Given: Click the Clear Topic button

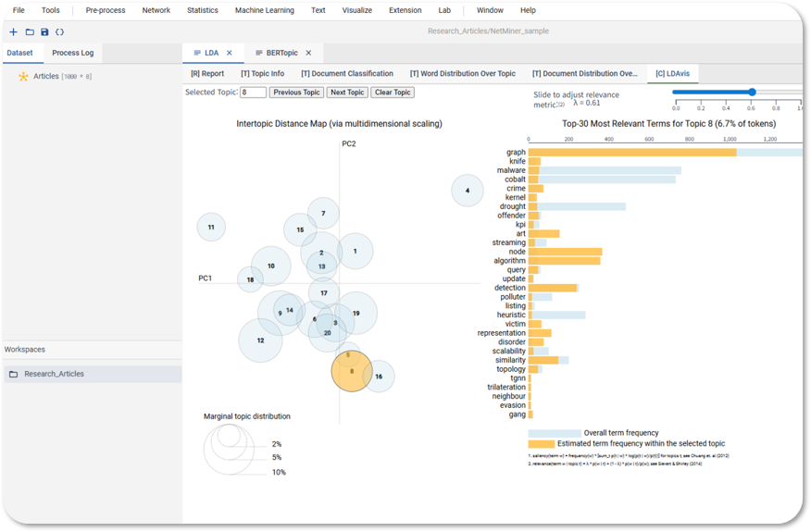Looking at the screenshot, I should tap(393, 93).
